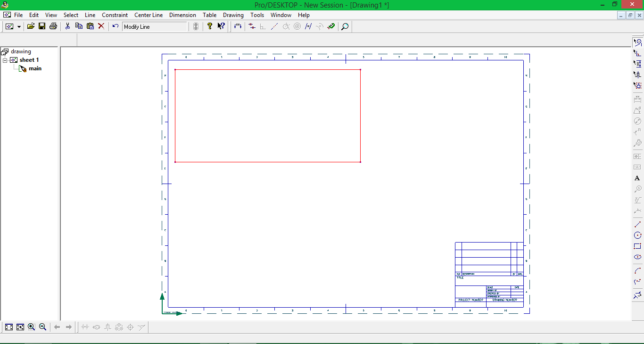
Task: Click the yellow Help question mark icon
Action: [210, 26]
